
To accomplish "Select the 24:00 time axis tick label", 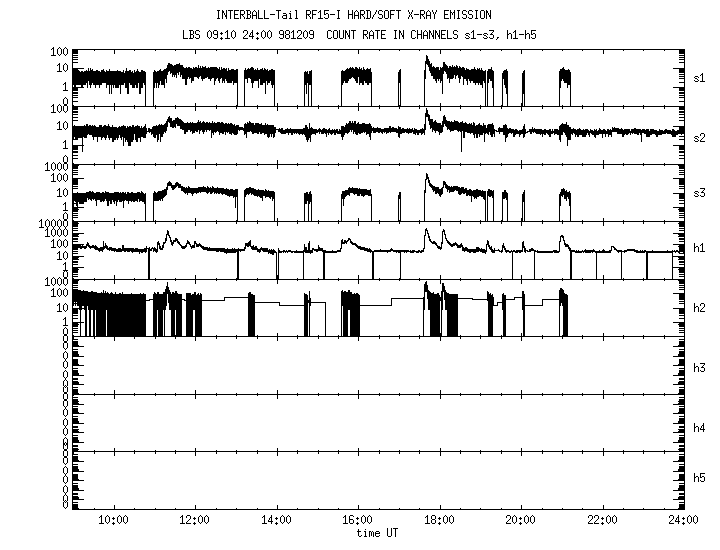I will (681, 520).
